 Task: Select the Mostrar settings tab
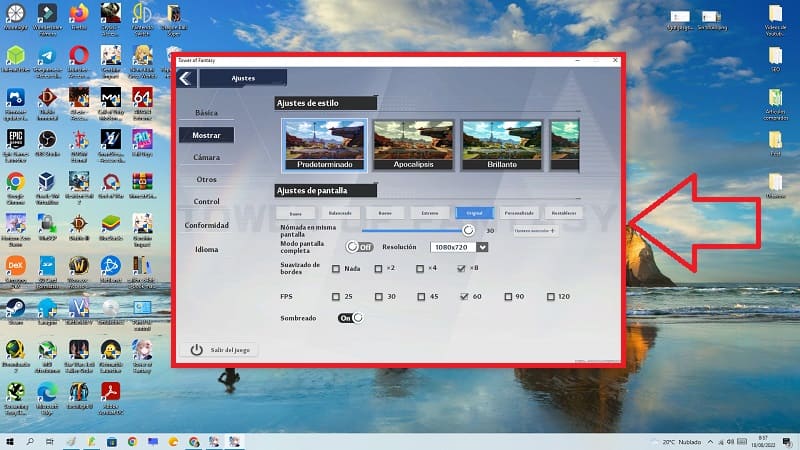pyautogui.click(x=206, y=135)
